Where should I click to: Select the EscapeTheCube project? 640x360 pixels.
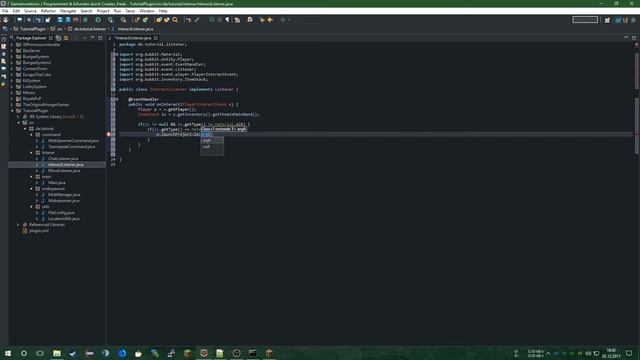(37, 75)
